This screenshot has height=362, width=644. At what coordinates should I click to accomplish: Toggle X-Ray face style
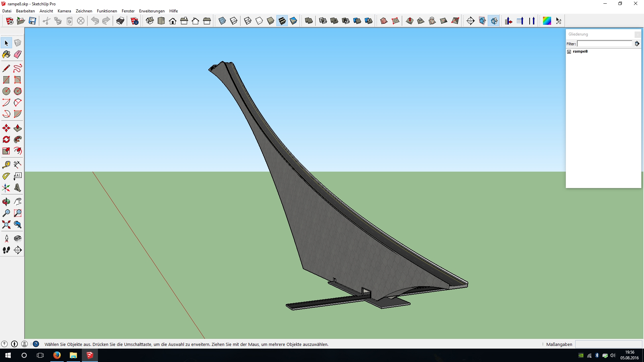(222, 21)
